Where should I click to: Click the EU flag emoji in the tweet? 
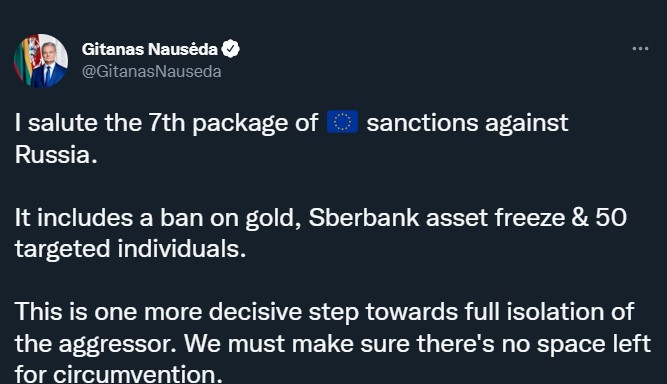[342, 122]
